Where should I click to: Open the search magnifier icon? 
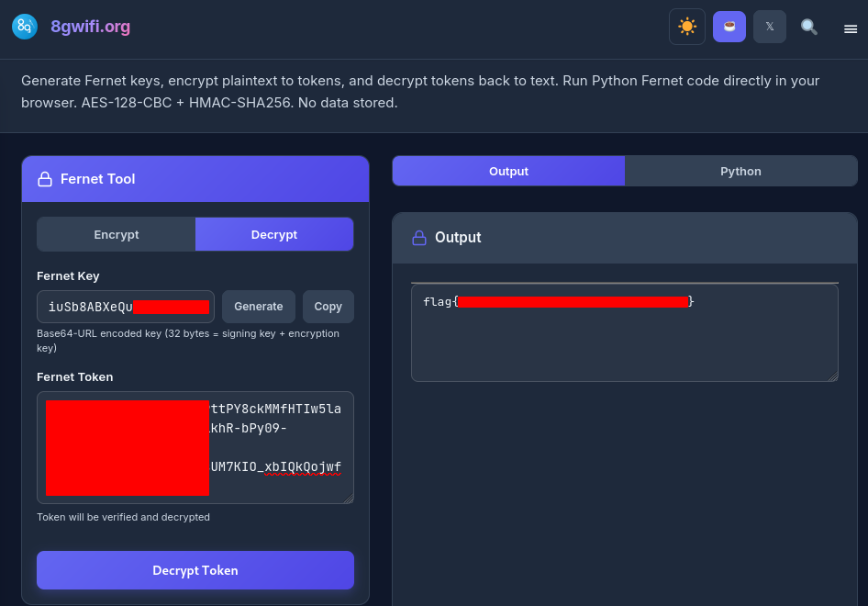(808, 27)
